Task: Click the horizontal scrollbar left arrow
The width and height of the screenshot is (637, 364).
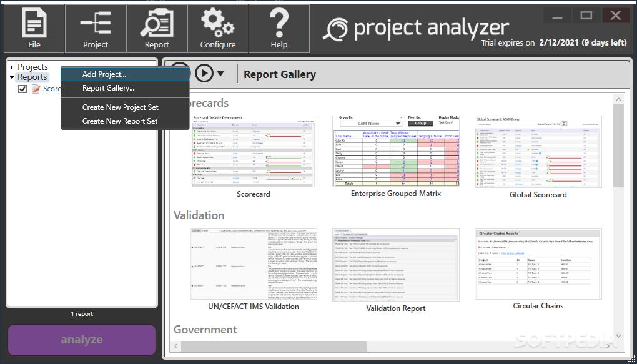Action: pos(176,346)
